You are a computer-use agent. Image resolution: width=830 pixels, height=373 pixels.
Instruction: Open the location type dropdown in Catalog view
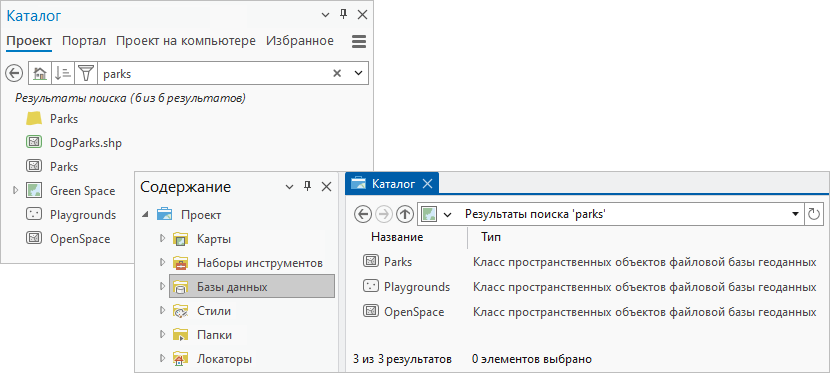pos(448,214)
